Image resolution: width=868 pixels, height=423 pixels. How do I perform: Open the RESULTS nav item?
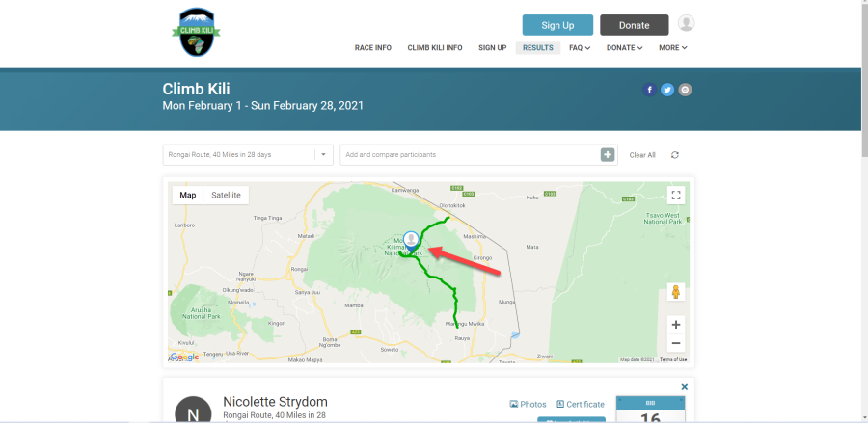coord(538,48)
